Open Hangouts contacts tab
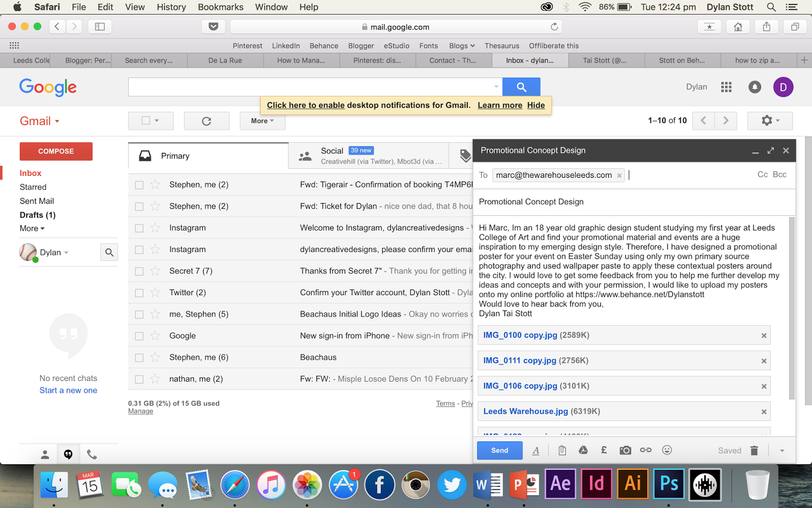 45,454
